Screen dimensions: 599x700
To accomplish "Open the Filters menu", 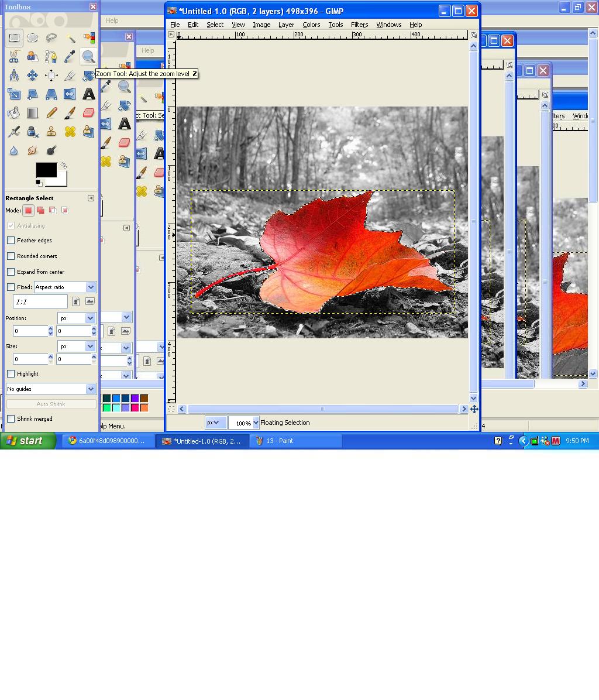I will [360, 25].
